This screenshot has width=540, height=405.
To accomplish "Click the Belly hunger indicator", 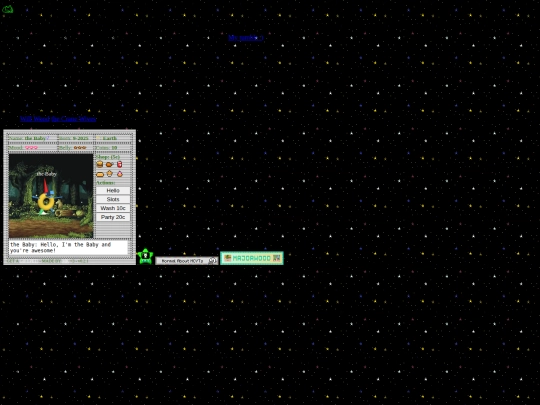I will (x=80, y=148).
